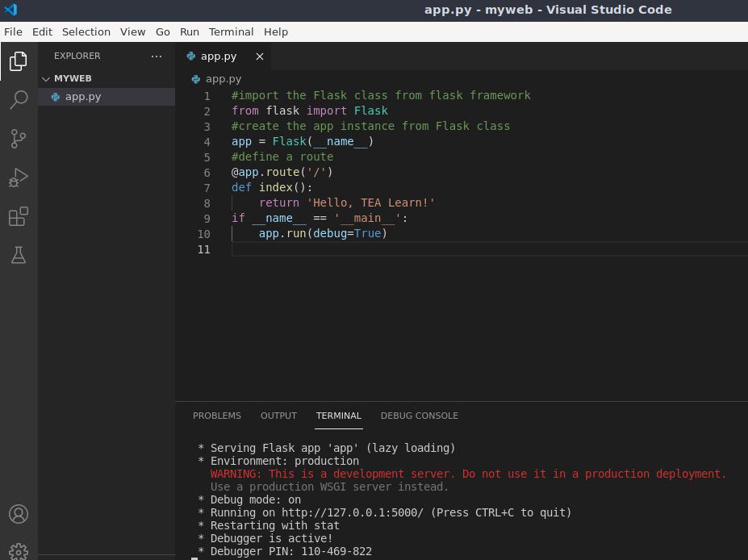Open the Accounts icon in activity bar

[x=18, y=514]
